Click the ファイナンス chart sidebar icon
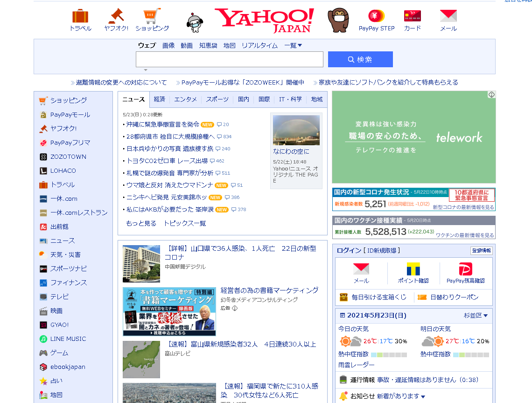The height and width of the screenshot is (403, 532). [x=43, y=283]
